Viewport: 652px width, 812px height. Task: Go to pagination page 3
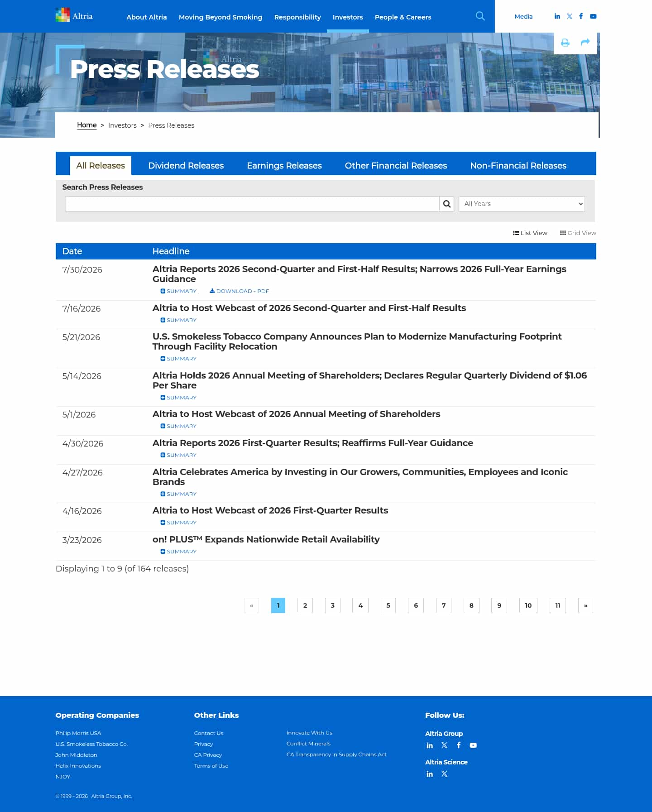coord(333,605)
